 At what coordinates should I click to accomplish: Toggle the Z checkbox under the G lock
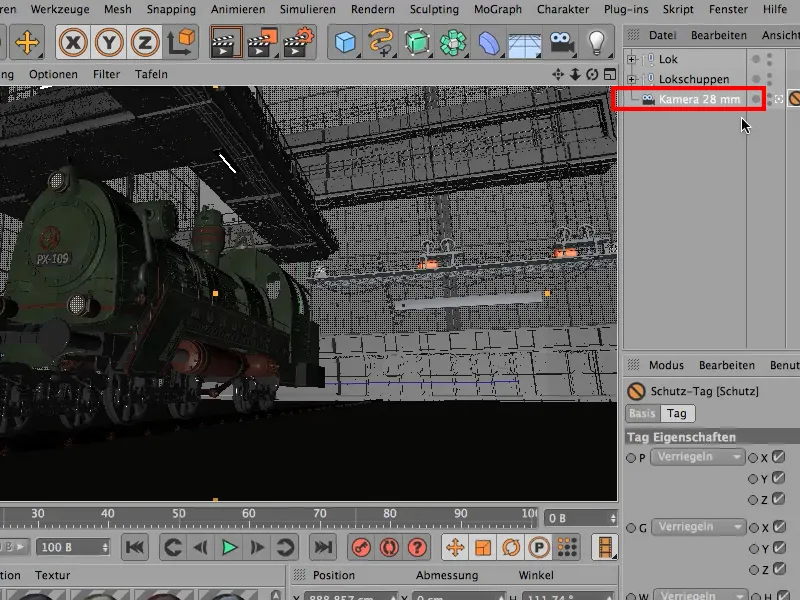coord(779,568)
